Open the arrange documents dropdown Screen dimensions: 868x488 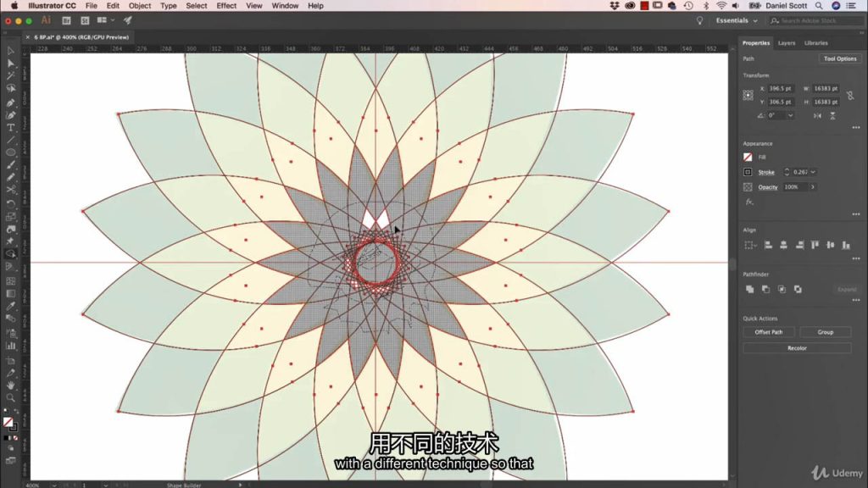point(105,20)
